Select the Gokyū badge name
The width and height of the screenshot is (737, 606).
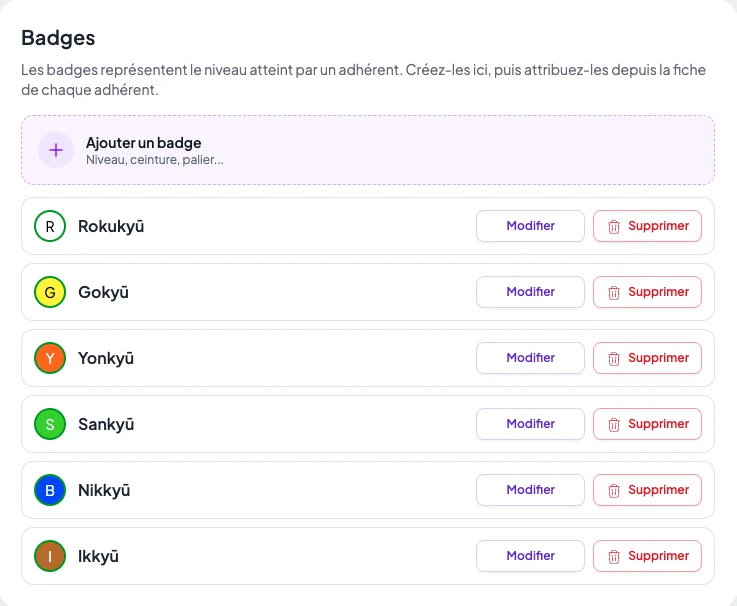pyautogui.click(x=103, y=292)
